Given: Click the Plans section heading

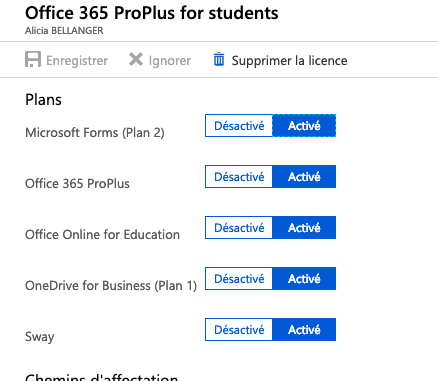Looking at the screenshot, I should click(x=43, y=100).
